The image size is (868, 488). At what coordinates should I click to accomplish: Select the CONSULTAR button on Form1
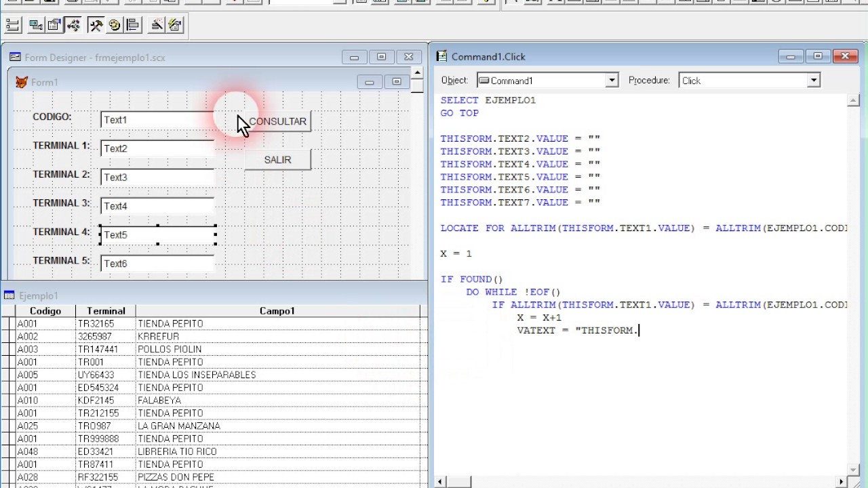[277, 121]
